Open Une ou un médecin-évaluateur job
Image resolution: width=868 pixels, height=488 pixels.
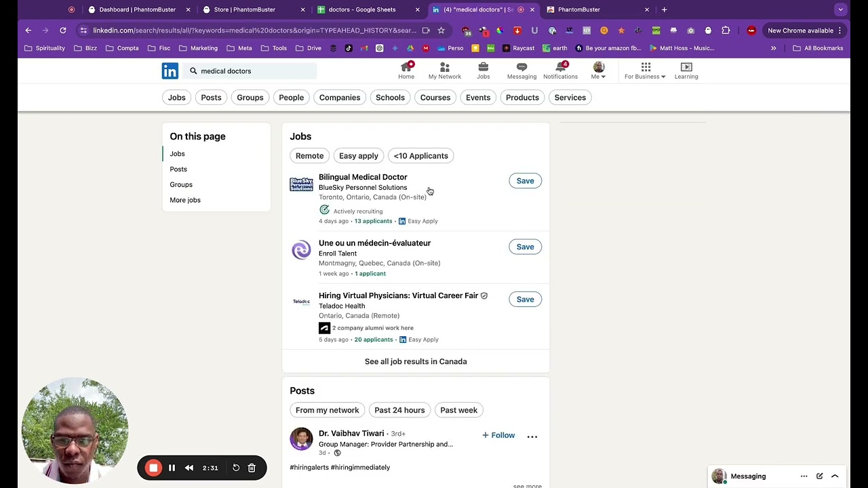(x=374, y=243)
